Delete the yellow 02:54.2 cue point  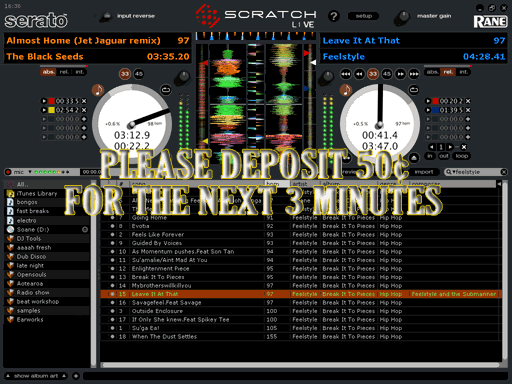[84, 110]
